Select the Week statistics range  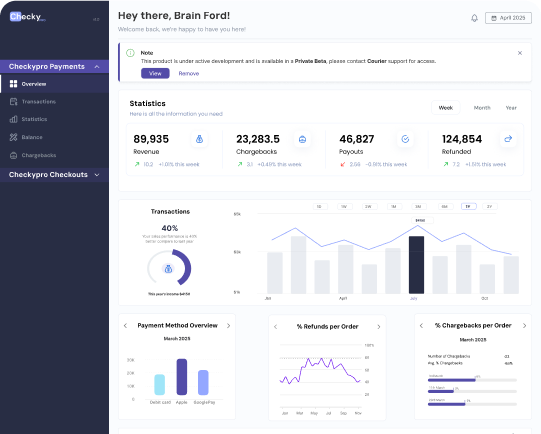pos(446,108)
